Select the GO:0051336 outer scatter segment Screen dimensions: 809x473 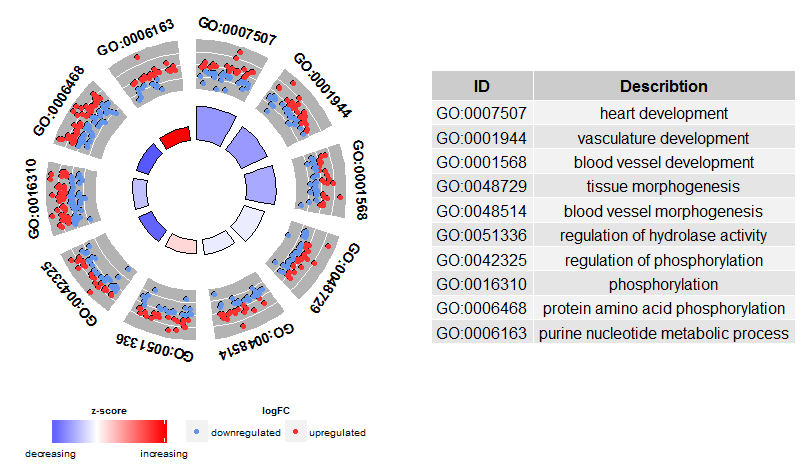167,308
